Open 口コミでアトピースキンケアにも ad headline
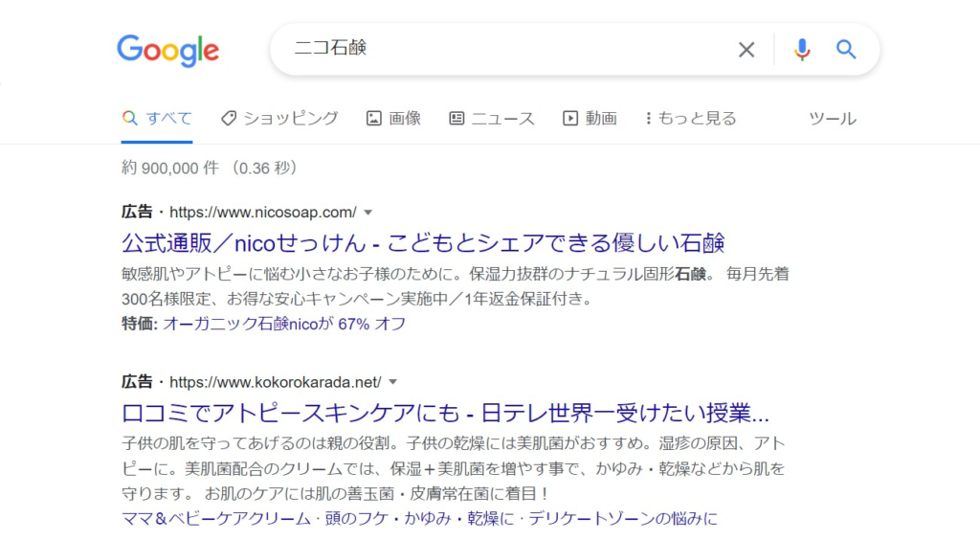Screen dimensions: 980x541 coord(445,413)
